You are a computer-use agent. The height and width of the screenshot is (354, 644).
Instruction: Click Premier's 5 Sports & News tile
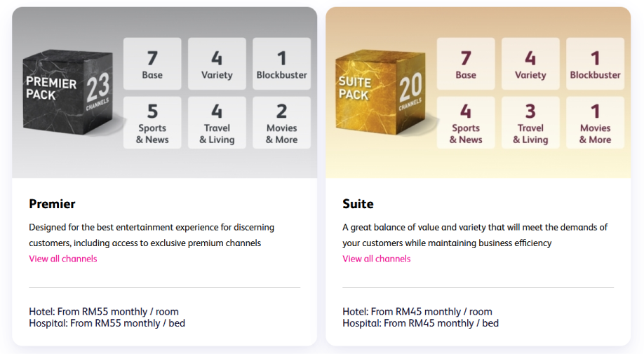(152, 123)
